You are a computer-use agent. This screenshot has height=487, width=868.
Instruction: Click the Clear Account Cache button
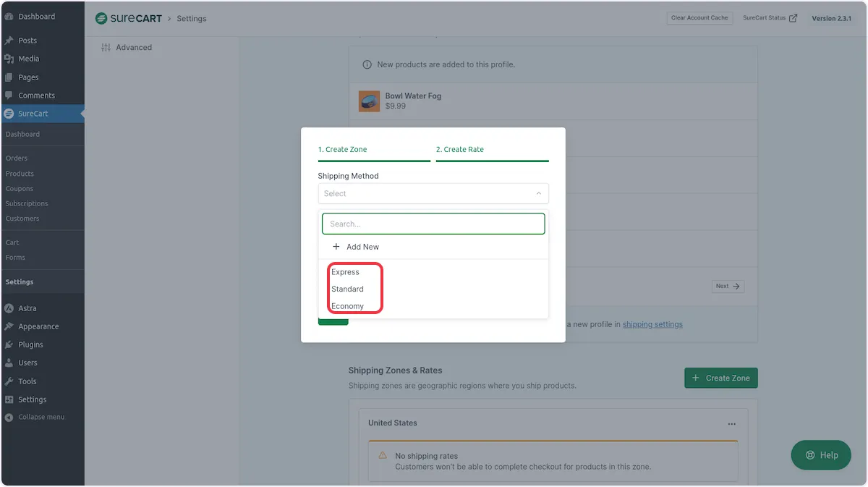tap(699, 18)
